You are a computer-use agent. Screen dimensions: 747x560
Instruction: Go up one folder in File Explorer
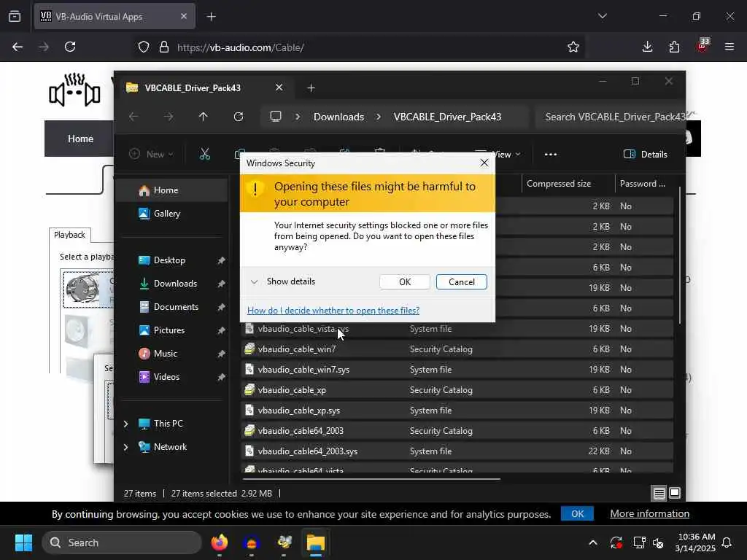204,117
